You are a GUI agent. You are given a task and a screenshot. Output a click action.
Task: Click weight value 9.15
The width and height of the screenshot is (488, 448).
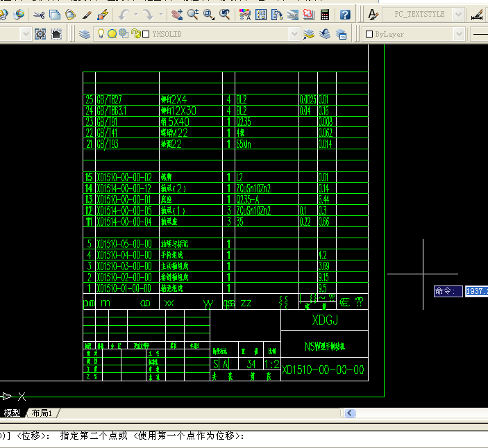point(323,277)
